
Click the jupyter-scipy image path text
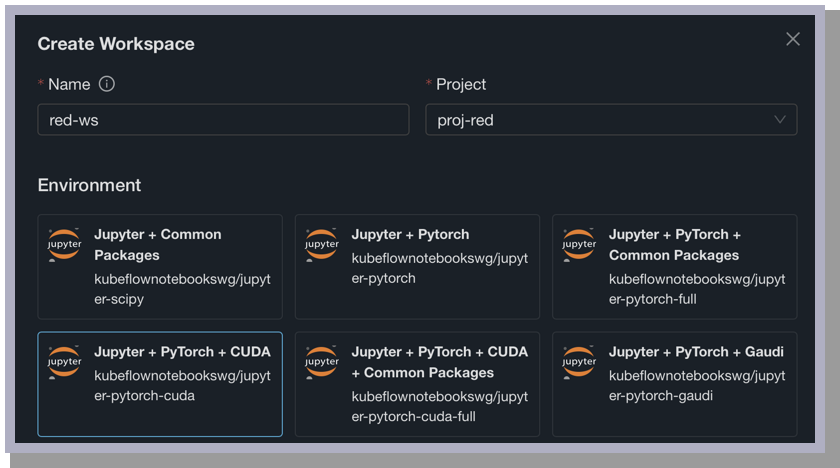[x=182, y=289]
